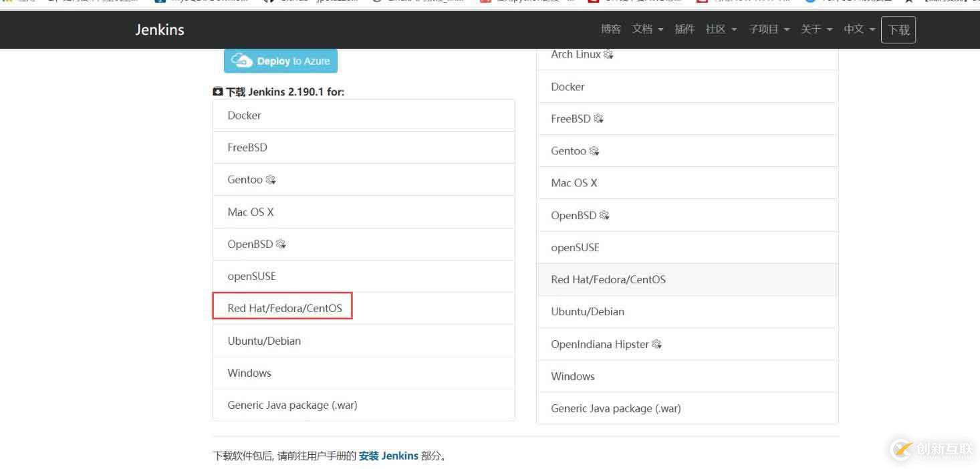Select Mac OS X in right list
Screen dimensions: 980x469
pyautogui.click(x=687, y=183)
